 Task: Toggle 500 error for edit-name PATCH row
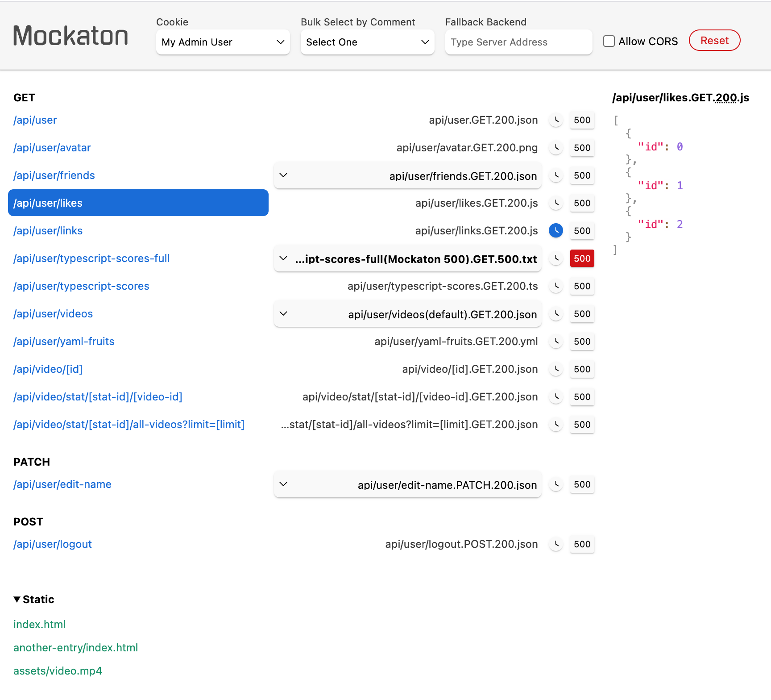(582, 484)
